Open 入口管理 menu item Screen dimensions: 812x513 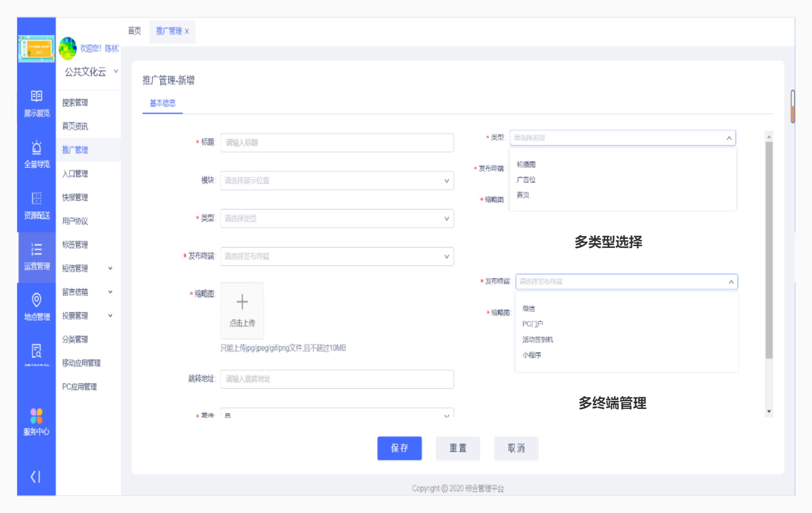coord(75,174)
